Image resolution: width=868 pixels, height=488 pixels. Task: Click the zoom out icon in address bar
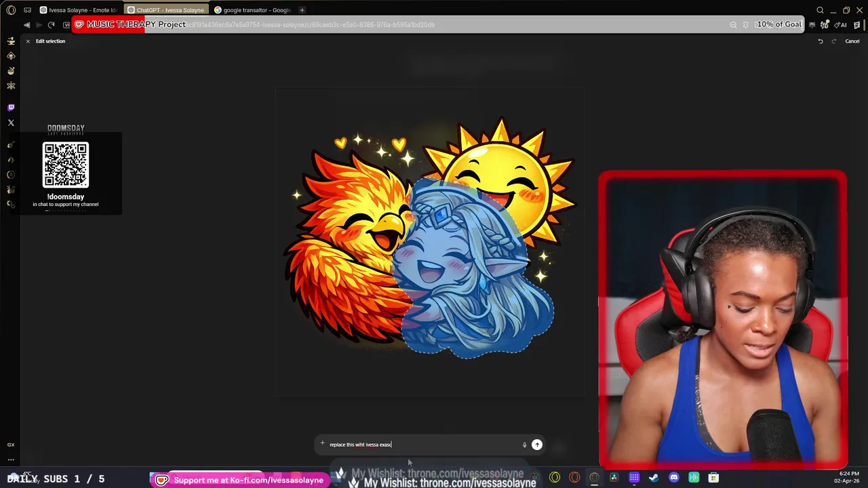point(733,25)
